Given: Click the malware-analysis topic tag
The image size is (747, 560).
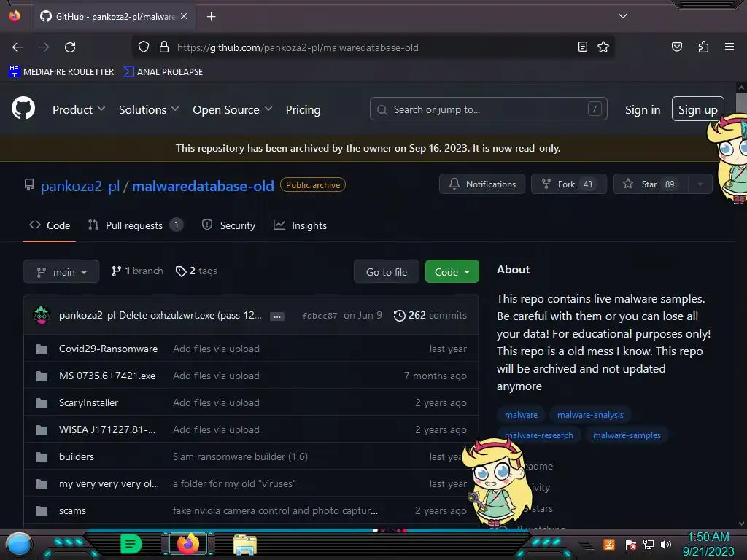Looking at the screenshot, I should pos(589,415).
